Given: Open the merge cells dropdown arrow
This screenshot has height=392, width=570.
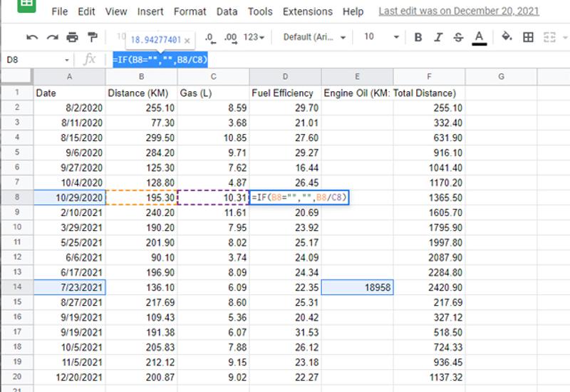Looking at the screenshot, I should 565,37.
